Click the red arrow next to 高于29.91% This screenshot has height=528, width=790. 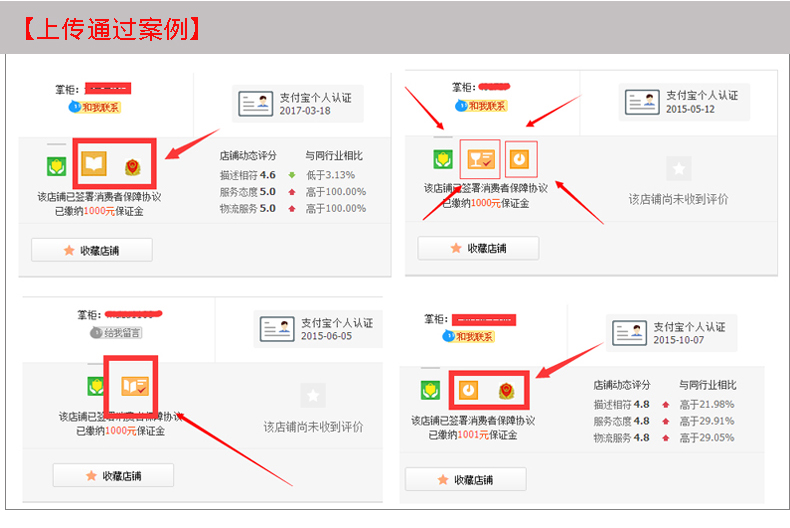(666, 421)
